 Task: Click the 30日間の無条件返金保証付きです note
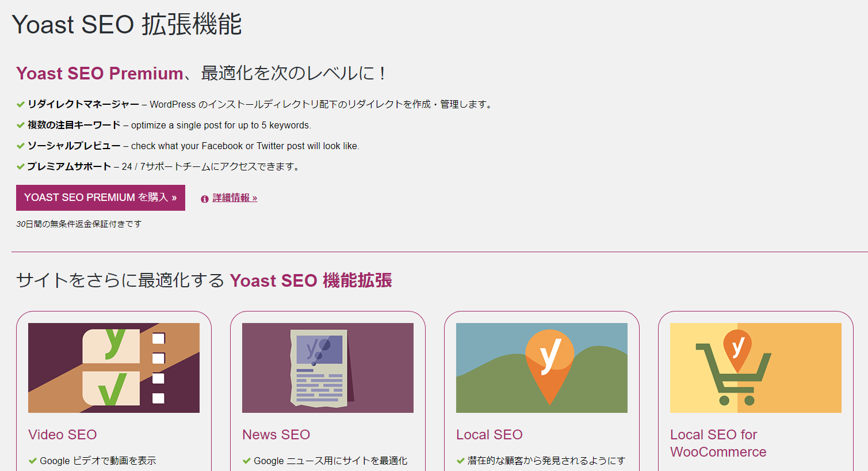click(x=79, y=224)
